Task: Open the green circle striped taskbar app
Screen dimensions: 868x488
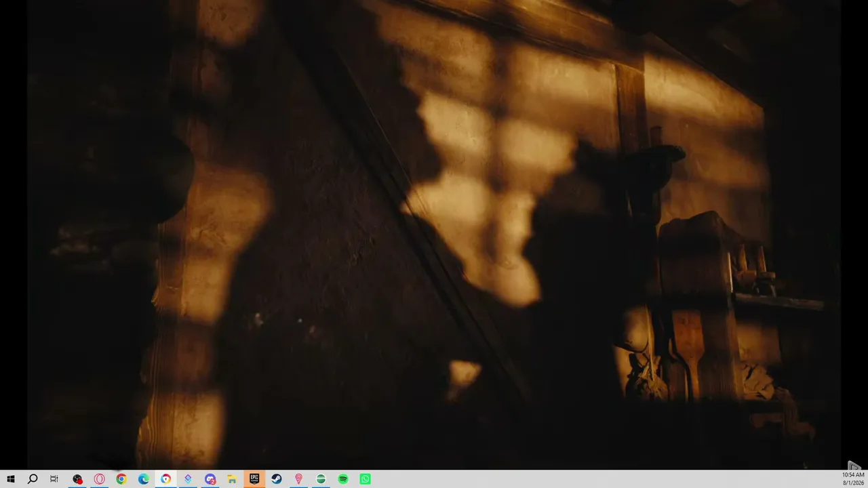Action: tap(321, 479)
